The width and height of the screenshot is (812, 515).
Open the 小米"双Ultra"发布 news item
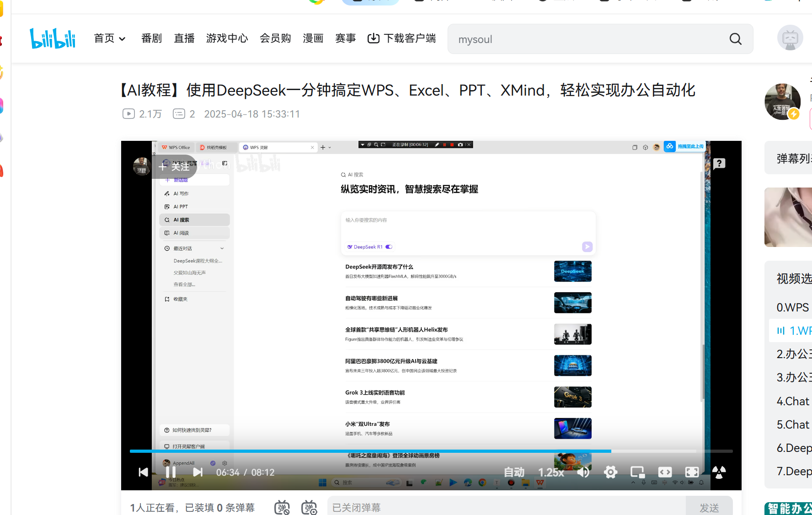[468, 429]
